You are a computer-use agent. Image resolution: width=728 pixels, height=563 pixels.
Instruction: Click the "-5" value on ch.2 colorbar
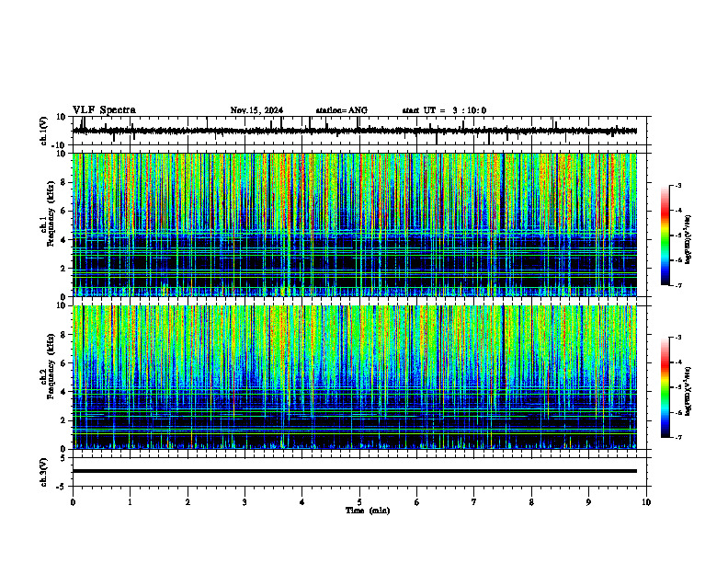click(x=678, y=387)
